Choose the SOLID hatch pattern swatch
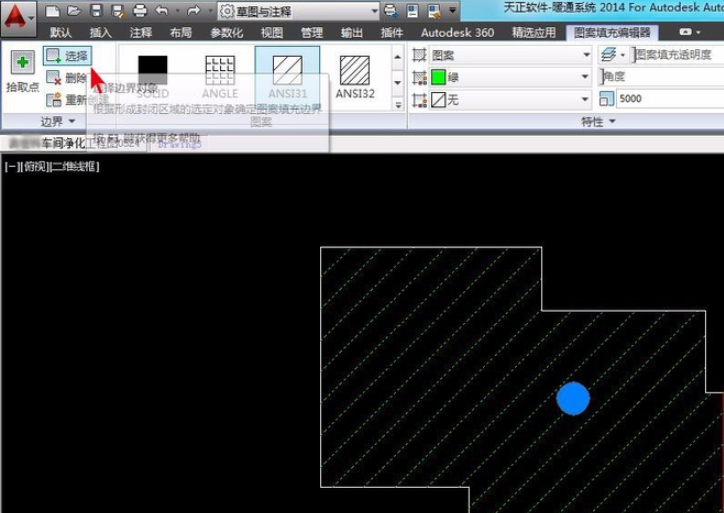The image size is (724, 513). point(153,76)
